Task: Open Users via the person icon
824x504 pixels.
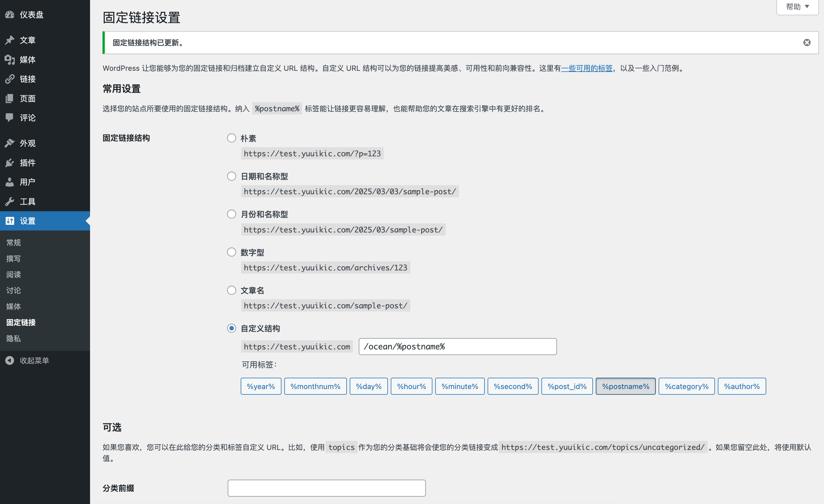Action: click(10, 182)
